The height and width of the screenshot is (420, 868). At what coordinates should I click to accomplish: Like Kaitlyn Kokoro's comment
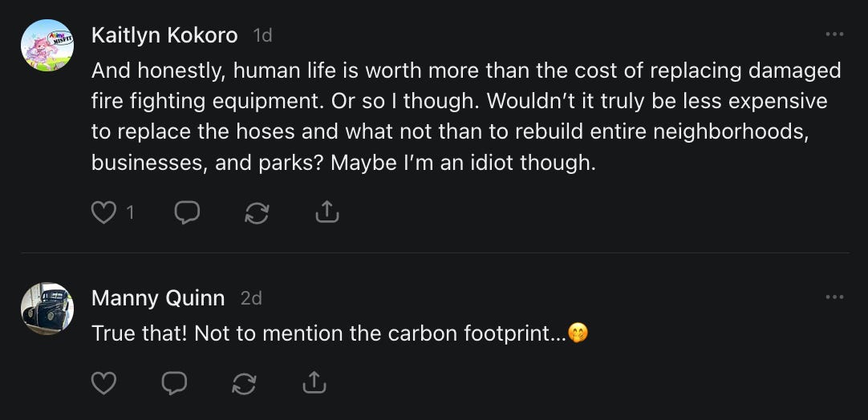coord(103,212)
